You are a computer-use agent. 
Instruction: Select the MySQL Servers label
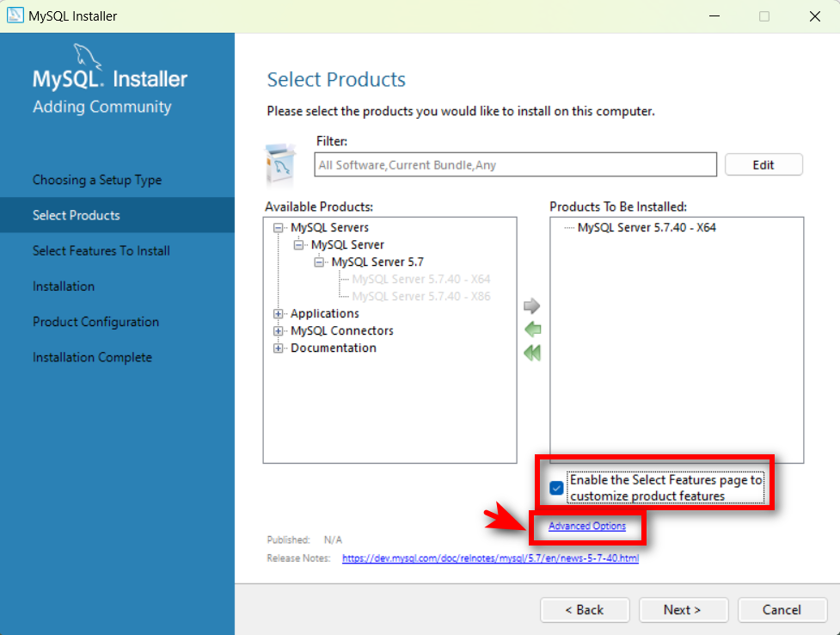[329, 227]
